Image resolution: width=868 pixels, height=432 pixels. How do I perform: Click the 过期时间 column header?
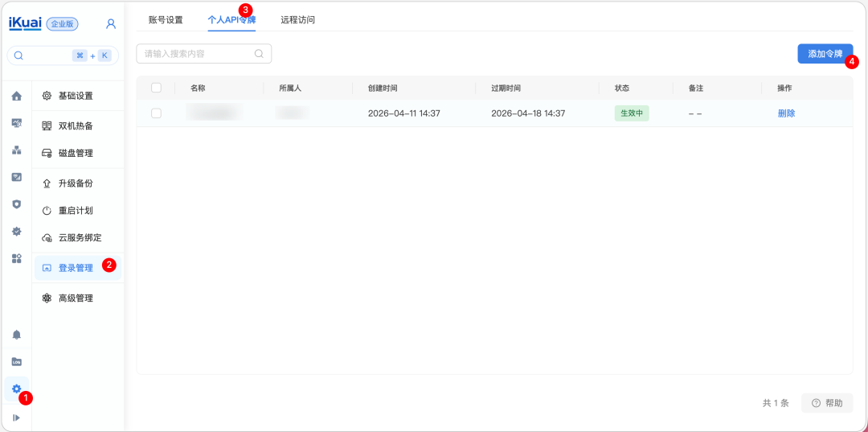[506, 88]
